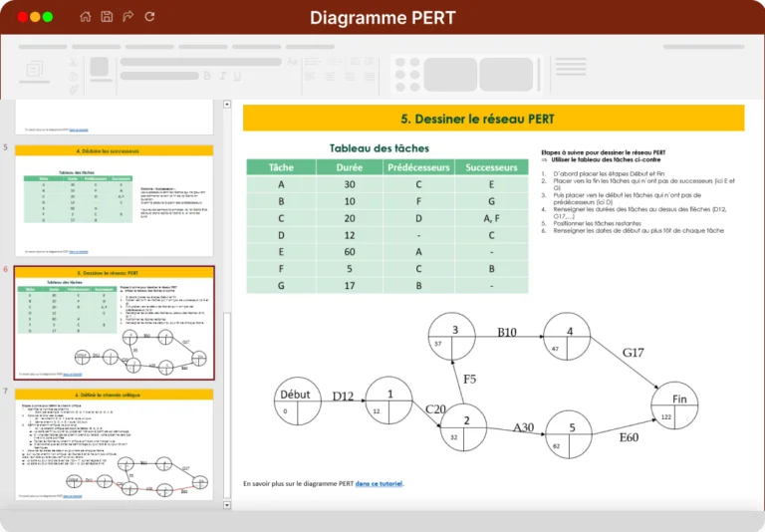The height and width of the screenshot is (532, 765).
Task: Select slide 6 thumbnail 'Dessiner le réseau PERT'
Action: pyautogui.click(x=115, y=323)
